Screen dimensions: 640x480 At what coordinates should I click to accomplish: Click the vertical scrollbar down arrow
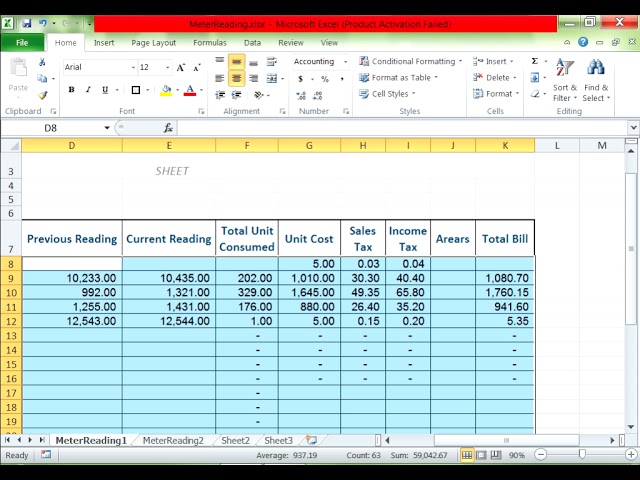[631, 427]
